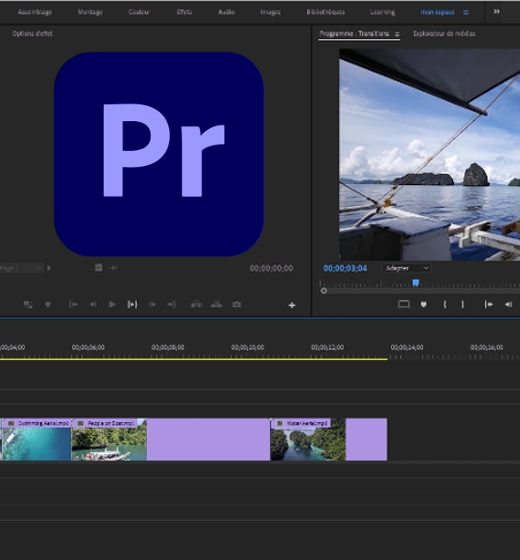Viewport: 520px width, 560px height.
Task: Go to Out point in Source monitor
Action: click(x=171, y=304)
